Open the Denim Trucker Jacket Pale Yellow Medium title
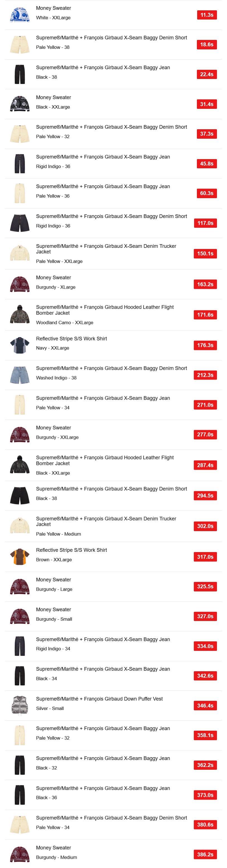The image size is (227, 868). [106, 521]
